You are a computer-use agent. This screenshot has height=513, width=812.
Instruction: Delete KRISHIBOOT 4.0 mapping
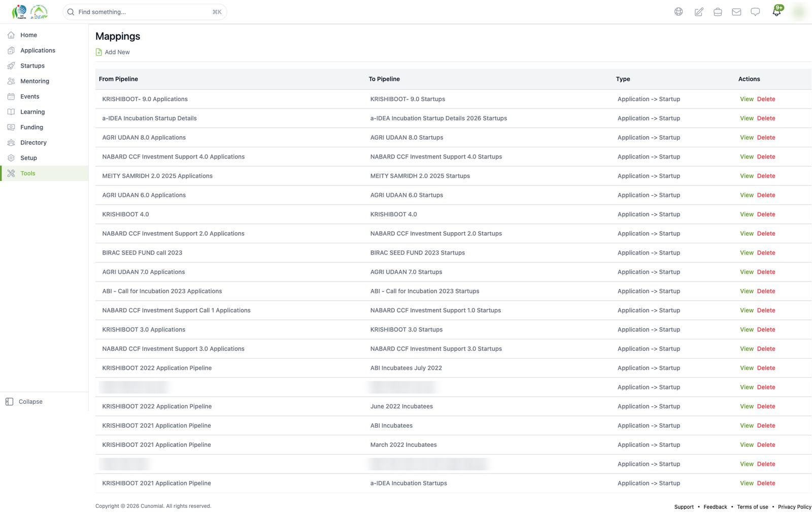[x=766, y=214]
